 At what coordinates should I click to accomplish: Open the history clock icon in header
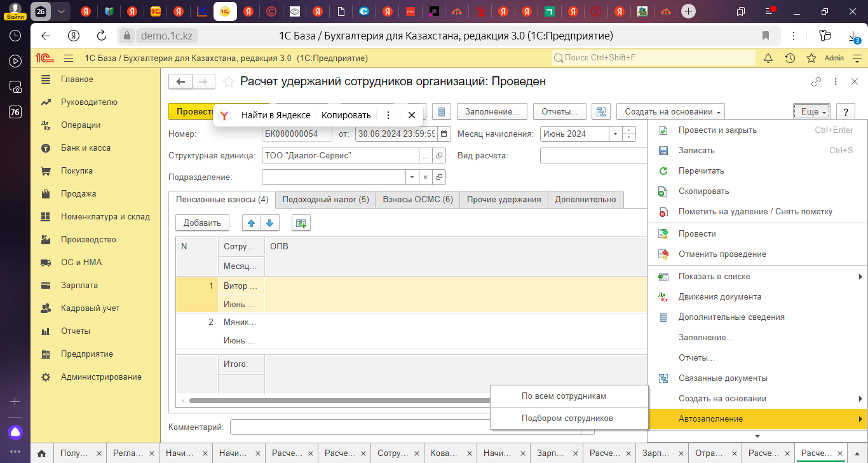(x=790, y=58)
